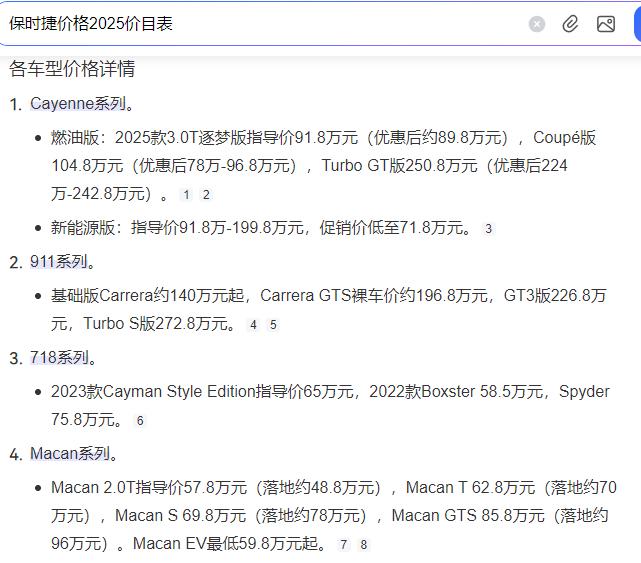The height and width of the screenshot is (563, 641).
Task: Upload an image with the picture icon
Action: click(606, 24)
